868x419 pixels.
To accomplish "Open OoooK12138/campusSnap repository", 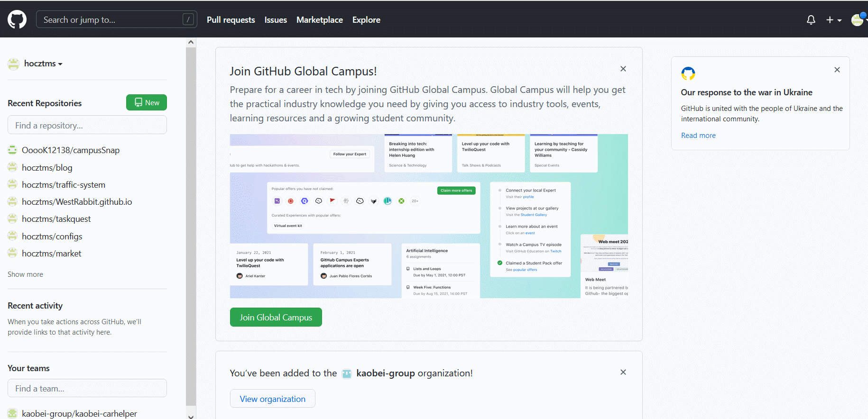I will (71, 150).
